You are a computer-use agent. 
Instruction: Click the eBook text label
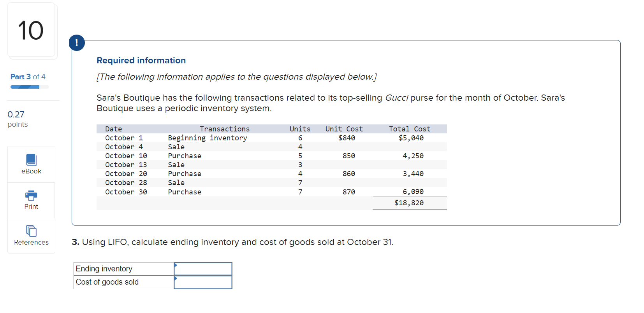point(31,171)
